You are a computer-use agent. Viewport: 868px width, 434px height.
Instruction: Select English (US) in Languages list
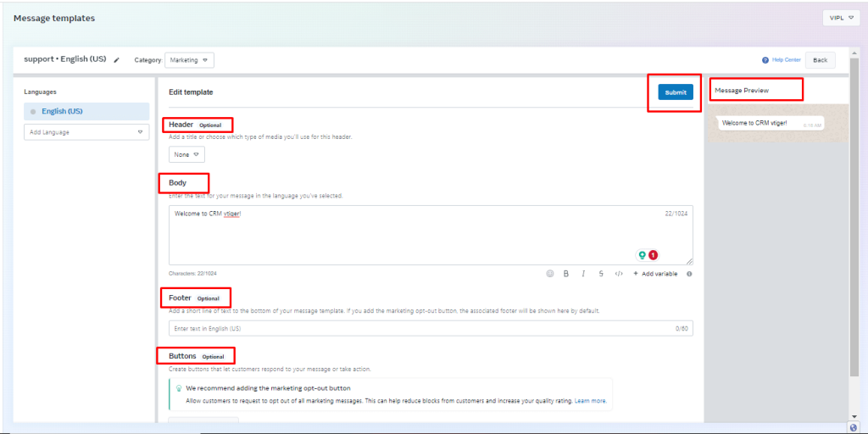(86, 111)
